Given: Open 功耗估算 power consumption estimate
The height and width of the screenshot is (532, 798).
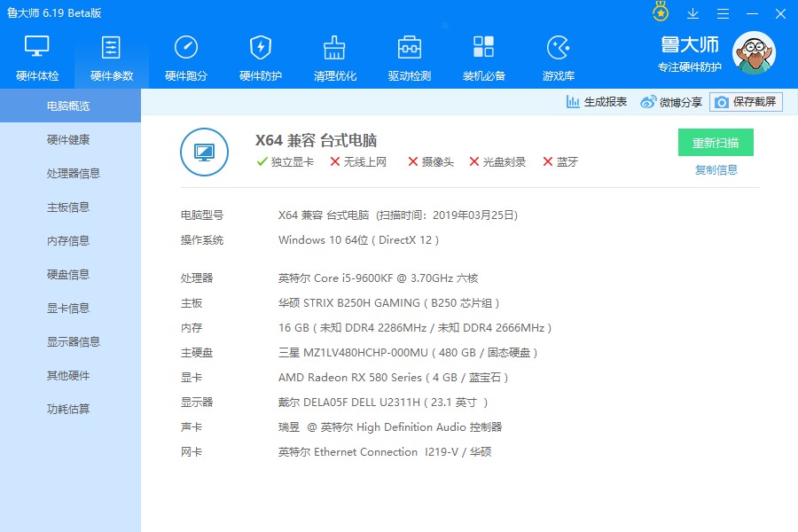Looking at the screenshot, I should pos(70,409).
